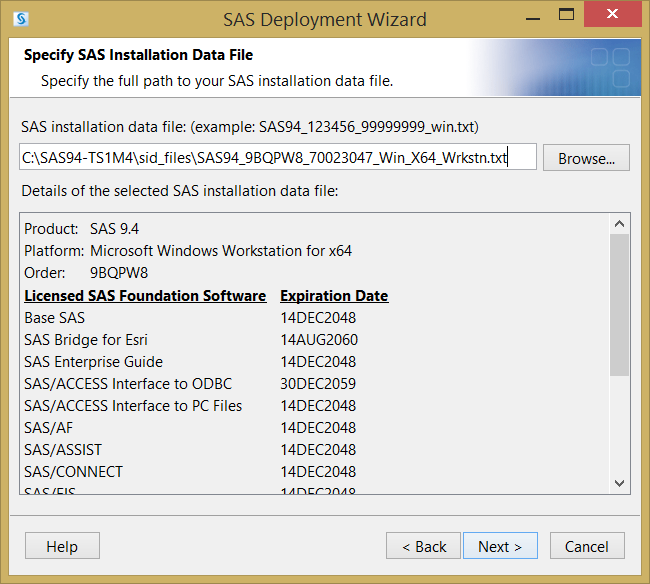Click the 'Expiration Date' column header
650x584 pixels.
[x=334, y=296]
